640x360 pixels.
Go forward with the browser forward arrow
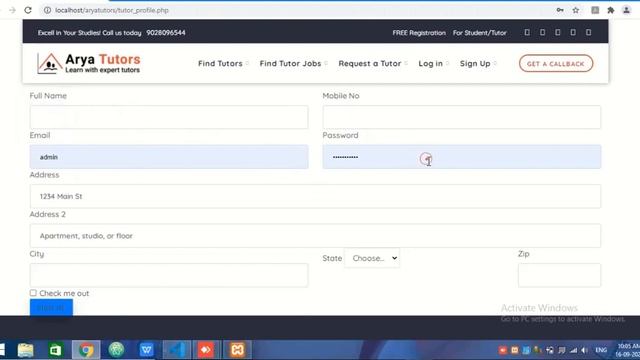[x=12, y=10]
